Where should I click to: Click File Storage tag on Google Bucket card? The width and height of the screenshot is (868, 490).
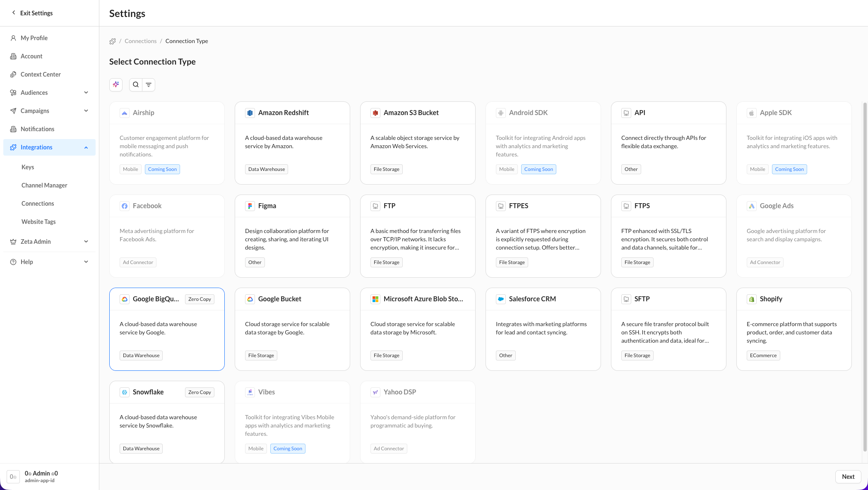[x=261, y=355]
